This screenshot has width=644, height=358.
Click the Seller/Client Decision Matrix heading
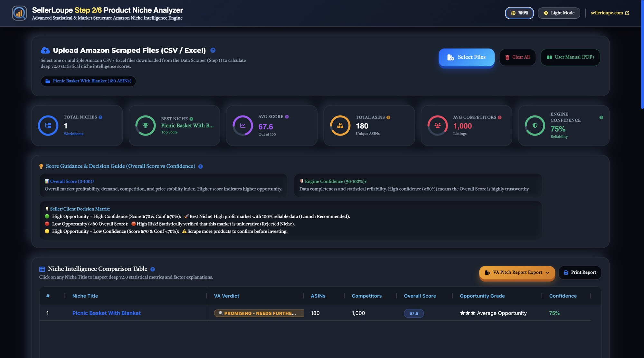tap(78, 209)
